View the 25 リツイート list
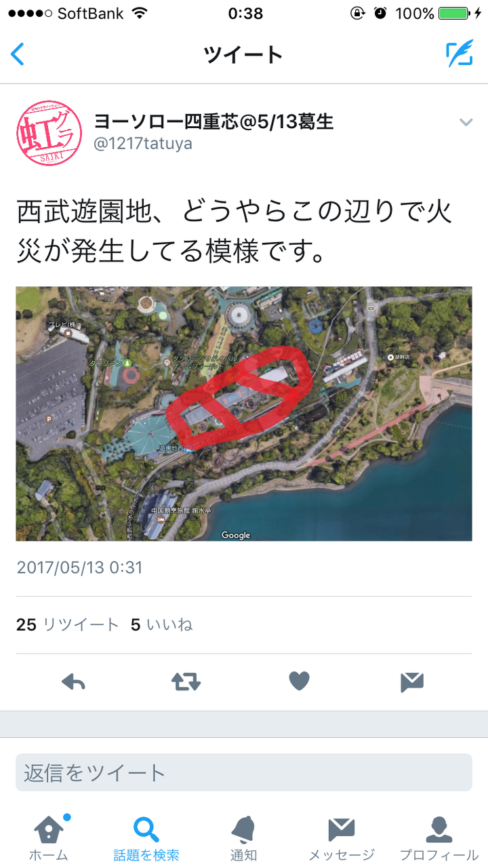 coord(68,625)
